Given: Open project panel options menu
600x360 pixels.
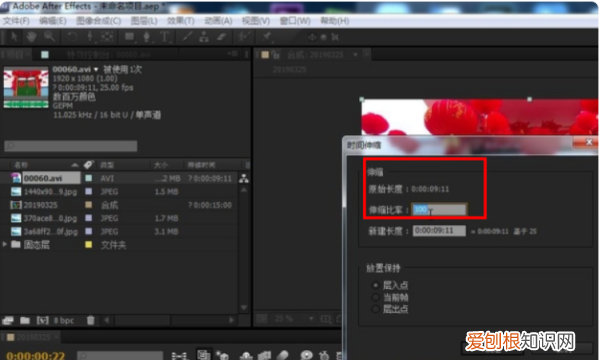Looking at the screenshot, I should point(232,54).
